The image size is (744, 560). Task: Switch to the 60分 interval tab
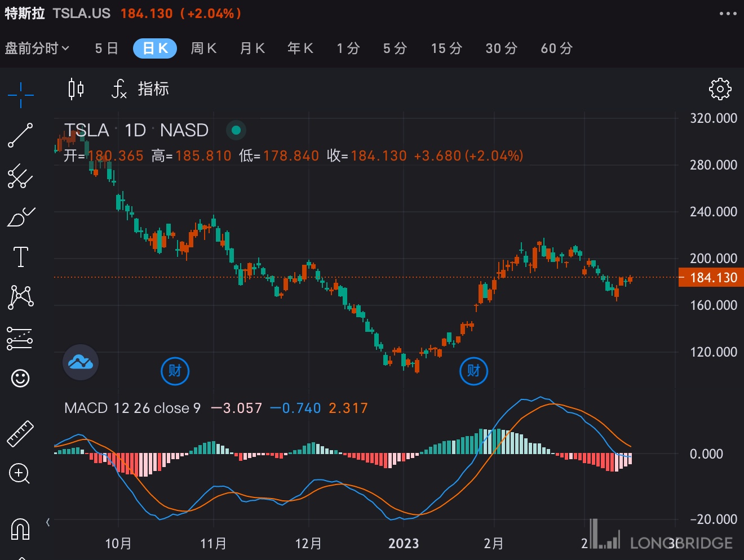557,48
